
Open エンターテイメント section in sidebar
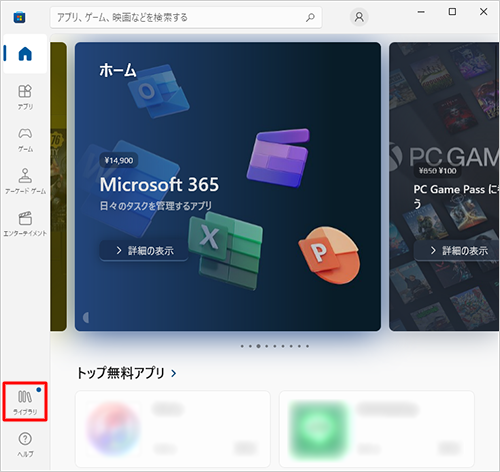point(25,224)
